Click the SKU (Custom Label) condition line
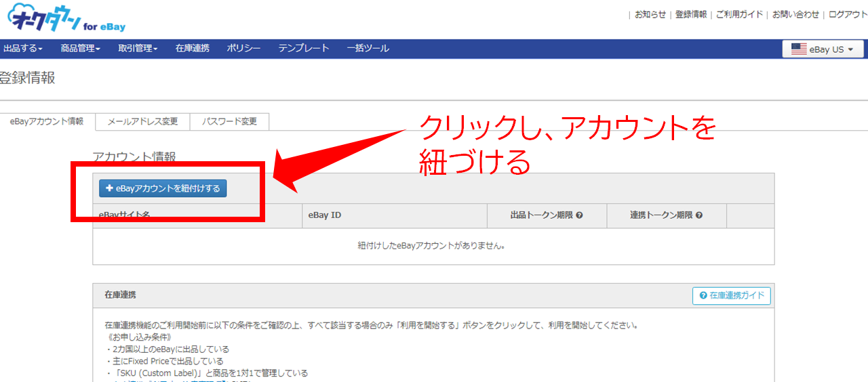Viewport: 868px width, 382px height. click(206, 373)
